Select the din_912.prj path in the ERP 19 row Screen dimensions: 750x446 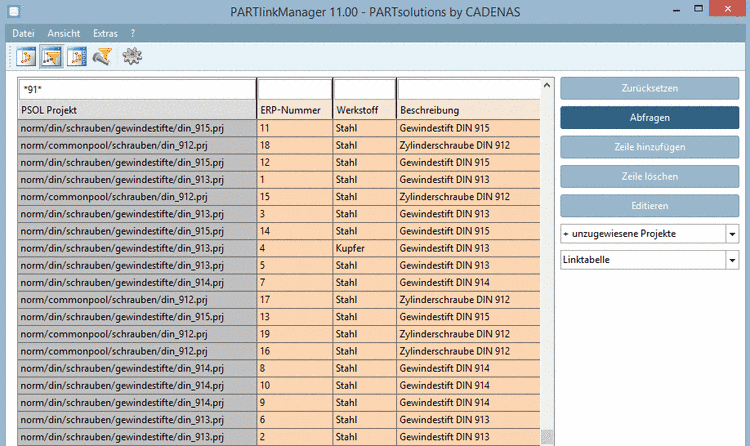click(137, 334)
